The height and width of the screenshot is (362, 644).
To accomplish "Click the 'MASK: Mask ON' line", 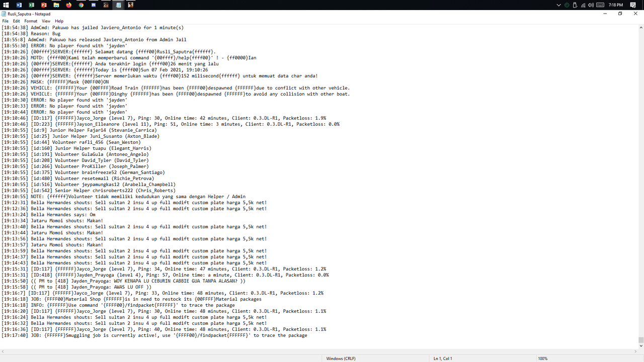I will point(55,82).
